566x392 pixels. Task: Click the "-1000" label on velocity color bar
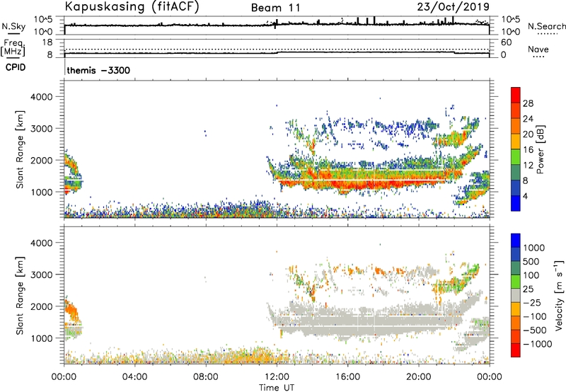(x=537, y=344)
